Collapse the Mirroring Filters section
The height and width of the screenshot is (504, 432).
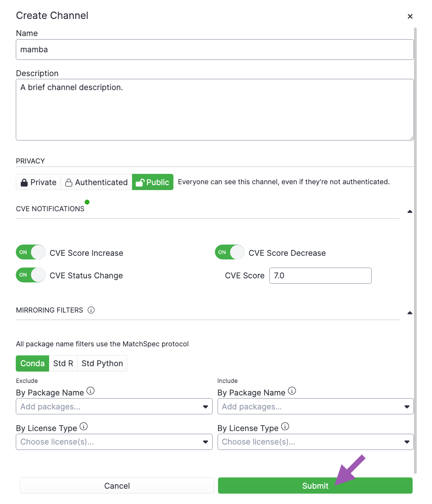(410, 313)
